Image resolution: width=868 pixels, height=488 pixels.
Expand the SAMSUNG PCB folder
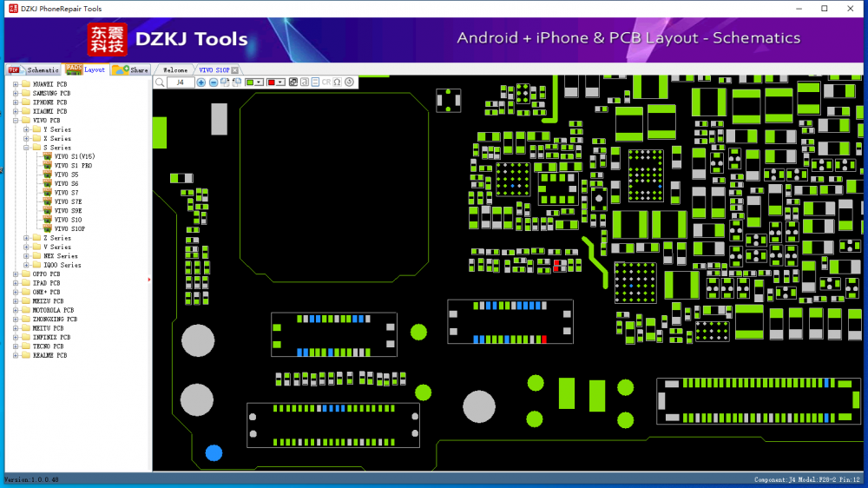click(16, 93)
